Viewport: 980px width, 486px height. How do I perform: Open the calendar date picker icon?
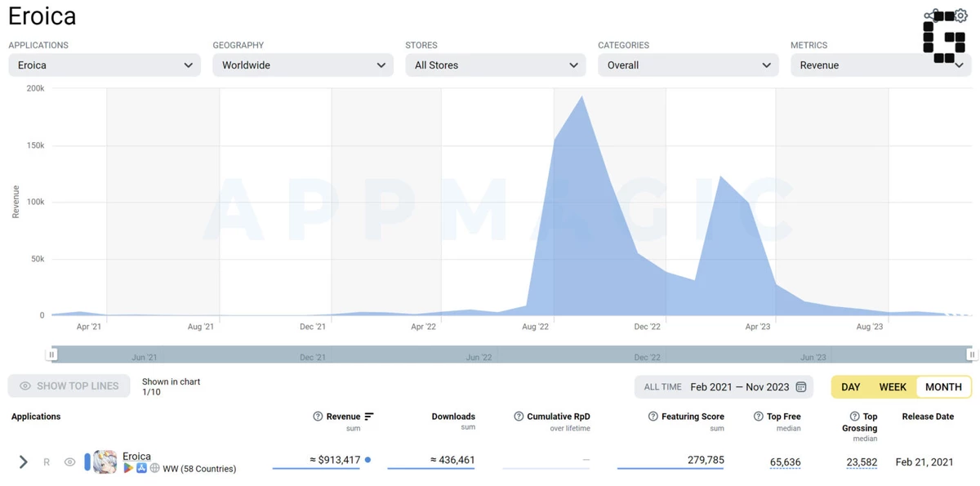[x=801, y=387]
